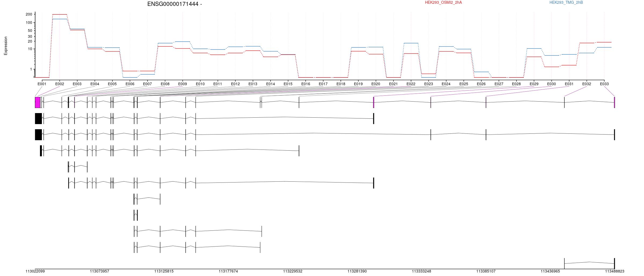Click the y-axis tick value 10
This screenshot has height=276, width=644.
coord(30,49)
